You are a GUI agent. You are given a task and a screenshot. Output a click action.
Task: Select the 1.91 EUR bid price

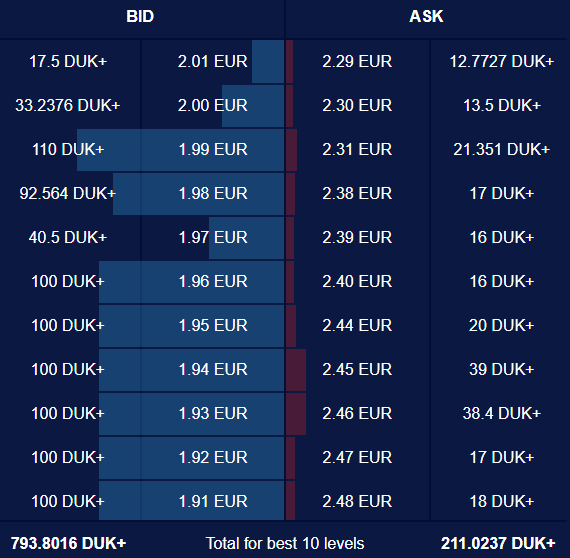213,501
